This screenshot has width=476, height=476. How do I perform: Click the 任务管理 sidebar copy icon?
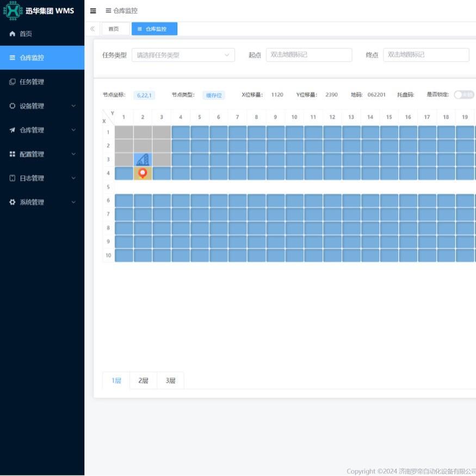click(12, 82)
